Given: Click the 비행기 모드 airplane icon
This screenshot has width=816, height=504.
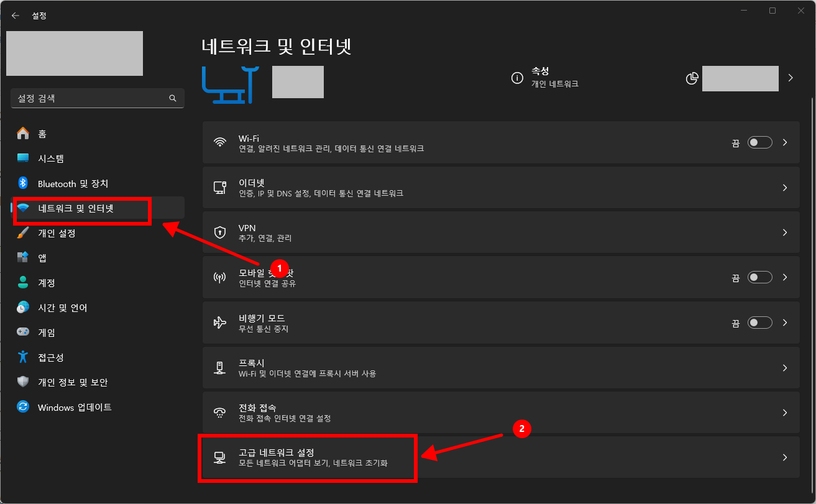Looking at the screenshot, I should click(x=219, y=323).
